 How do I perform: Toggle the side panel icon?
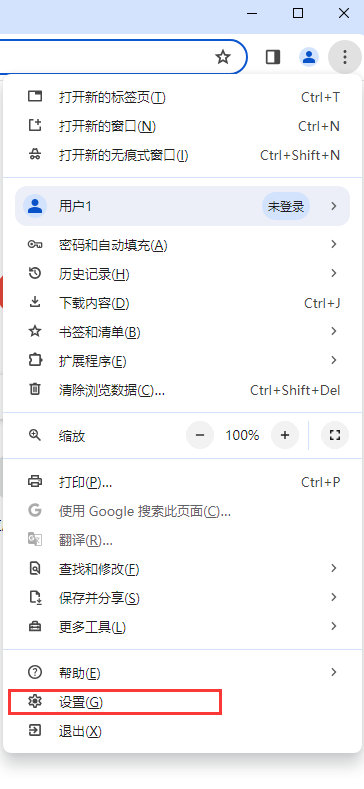273,57
